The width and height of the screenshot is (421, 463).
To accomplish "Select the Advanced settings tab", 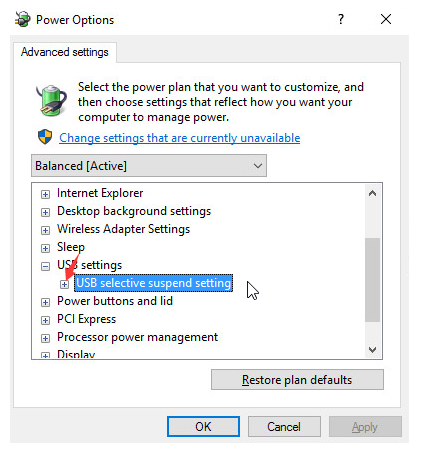I will [65, 52].
